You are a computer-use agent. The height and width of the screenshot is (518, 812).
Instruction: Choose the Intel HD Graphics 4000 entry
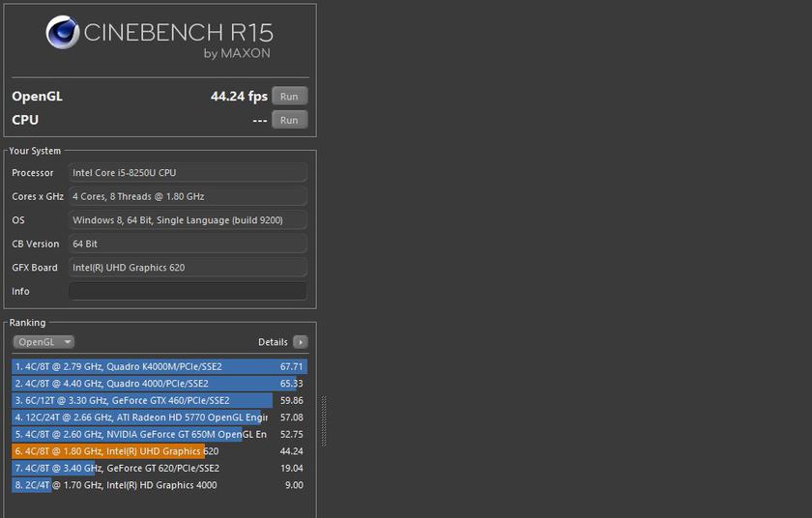(x=159, y=485)
